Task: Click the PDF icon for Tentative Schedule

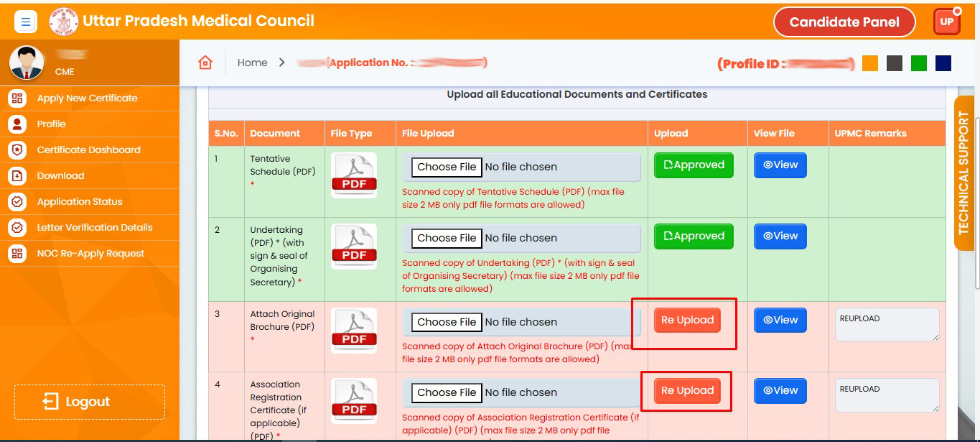Action: (354, 175)
